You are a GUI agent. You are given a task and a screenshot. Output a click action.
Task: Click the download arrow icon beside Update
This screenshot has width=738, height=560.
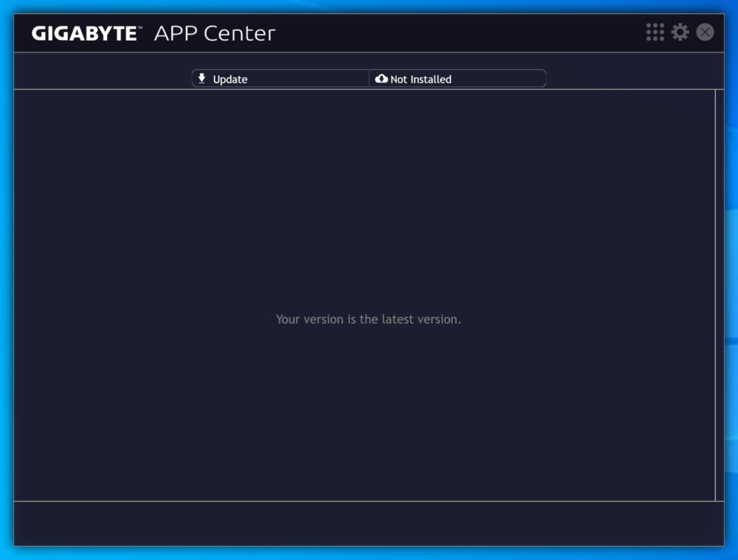tap(202, 79)
